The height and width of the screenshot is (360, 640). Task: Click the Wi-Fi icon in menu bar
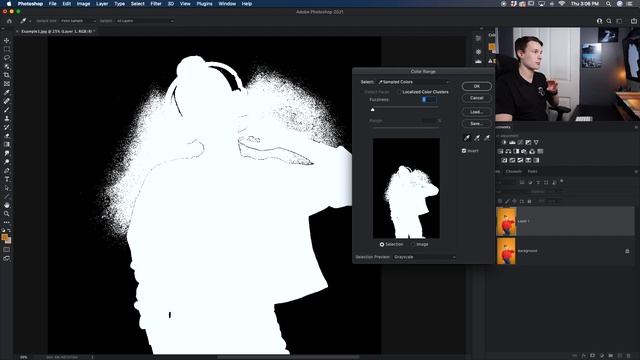[562, 4]
